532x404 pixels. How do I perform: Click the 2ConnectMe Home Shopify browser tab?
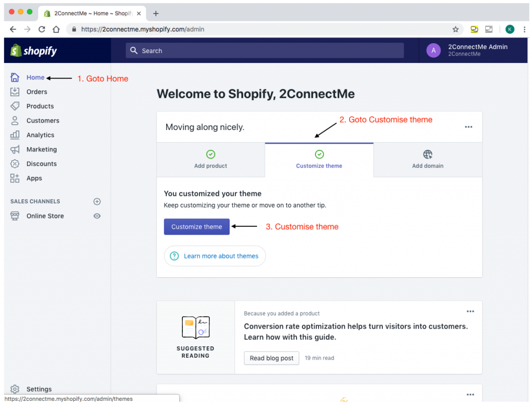[x=92, y=13]
